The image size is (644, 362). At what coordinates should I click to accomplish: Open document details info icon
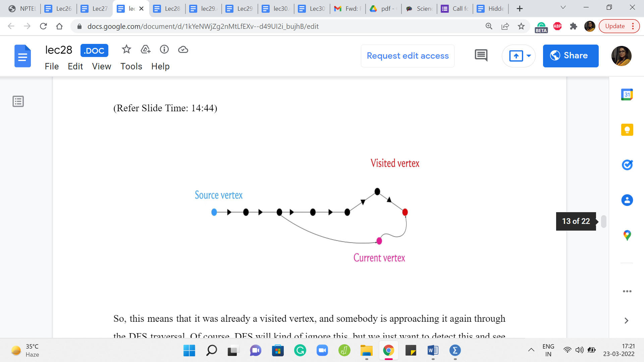click(164, 50)
